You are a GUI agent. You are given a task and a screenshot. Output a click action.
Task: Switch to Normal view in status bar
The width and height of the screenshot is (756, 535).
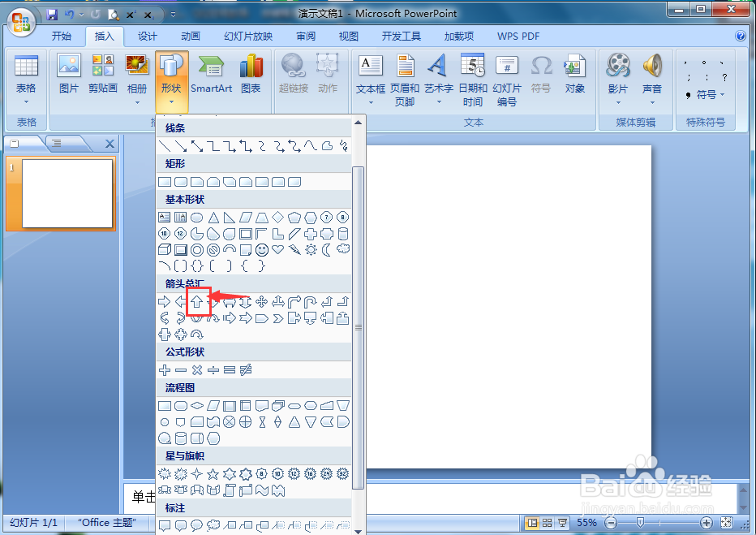532,523
